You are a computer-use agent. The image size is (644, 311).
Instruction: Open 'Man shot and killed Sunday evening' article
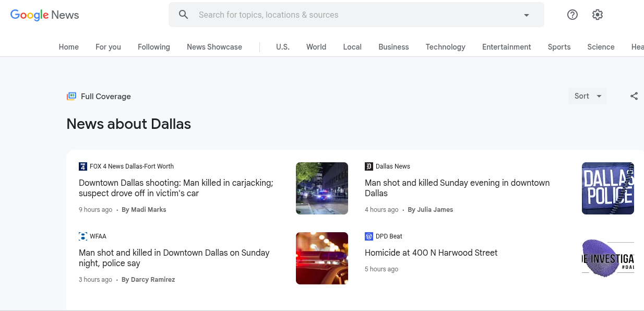tap(457, 188)
